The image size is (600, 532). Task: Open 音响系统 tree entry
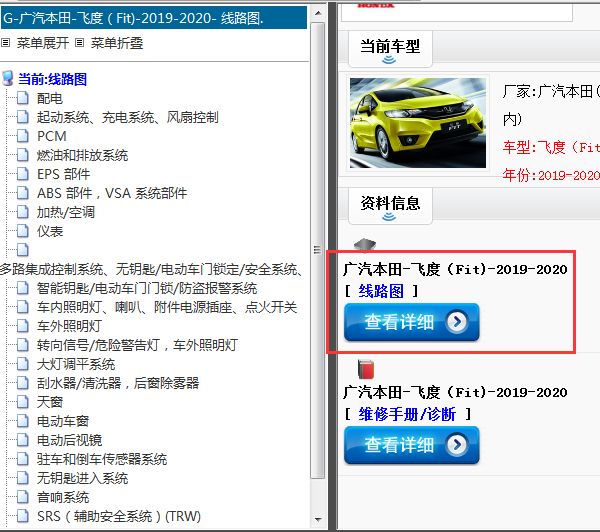coord(63,497)
